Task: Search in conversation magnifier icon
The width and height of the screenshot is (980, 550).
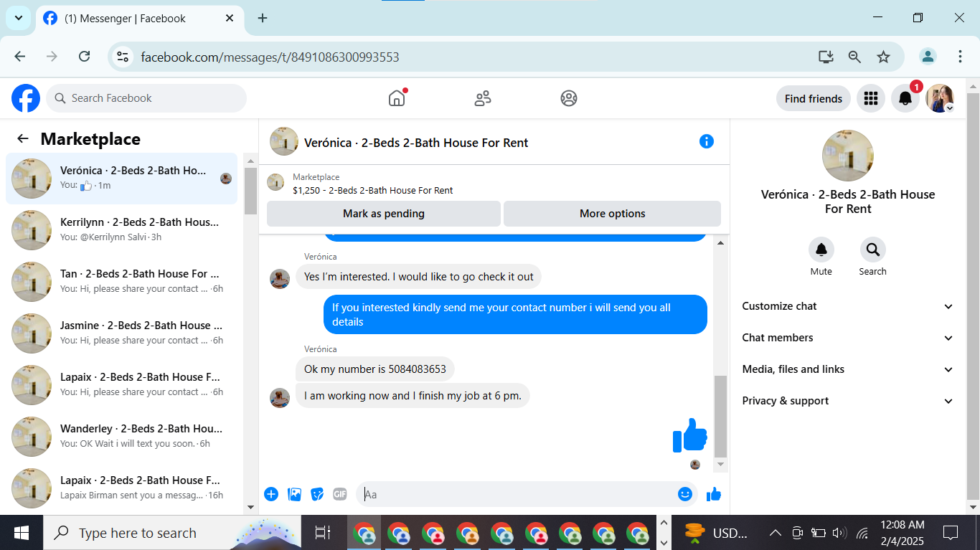Action: point(873,250)
